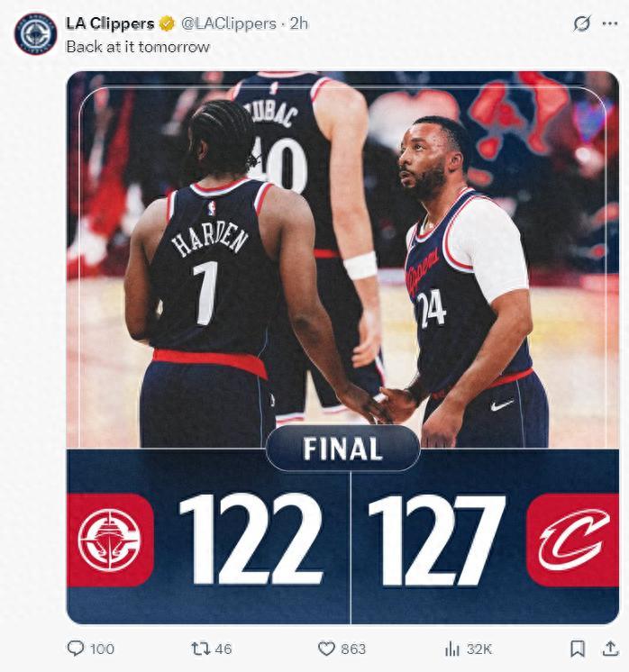View post analytics bar chart icon
Image resolution: width=629 pixels, height=672 pixels.
click(x=451, y=649)
